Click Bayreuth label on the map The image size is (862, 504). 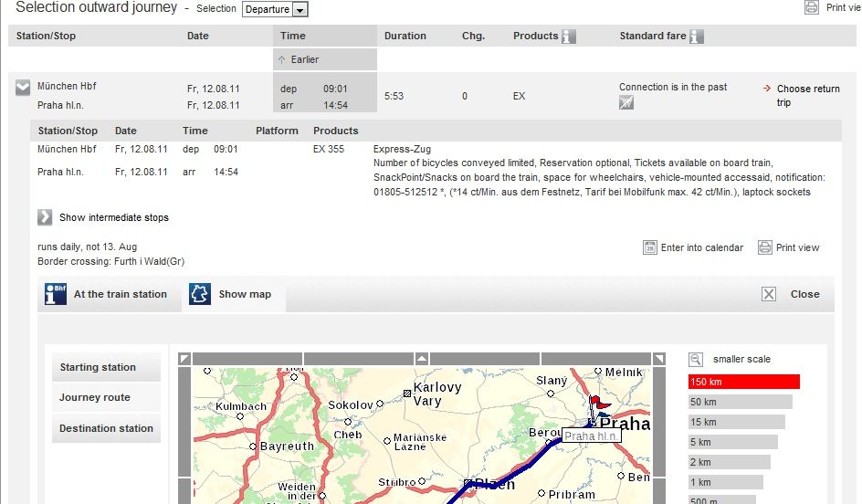point(287,446)
